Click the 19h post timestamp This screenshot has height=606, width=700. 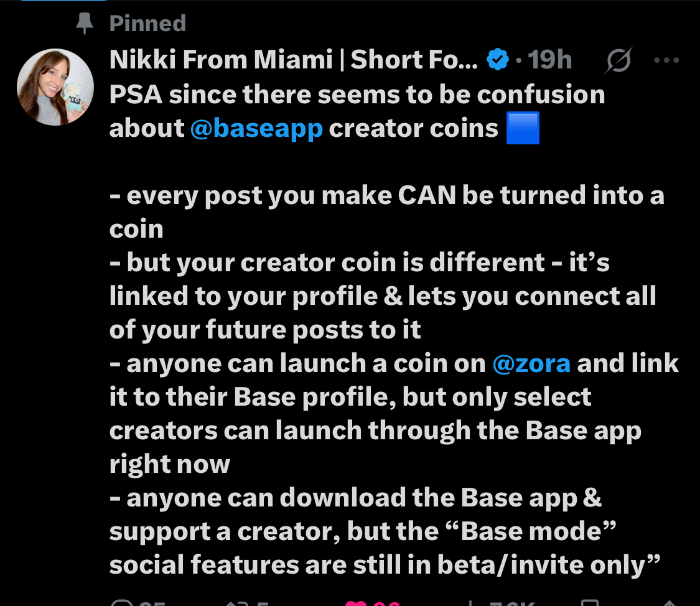(549, 61)
